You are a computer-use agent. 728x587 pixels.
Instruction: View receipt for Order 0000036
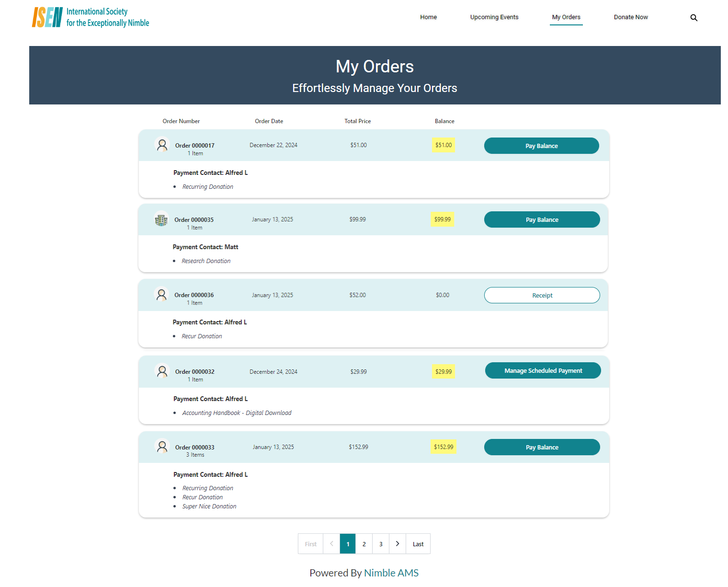(542, 295)
